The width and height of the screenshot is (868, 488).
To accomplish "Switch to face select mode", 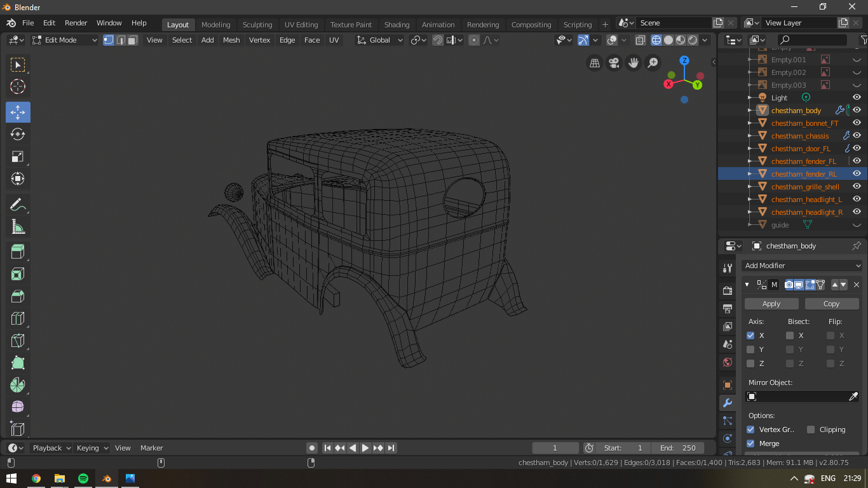I will click(x=132, y=40).
